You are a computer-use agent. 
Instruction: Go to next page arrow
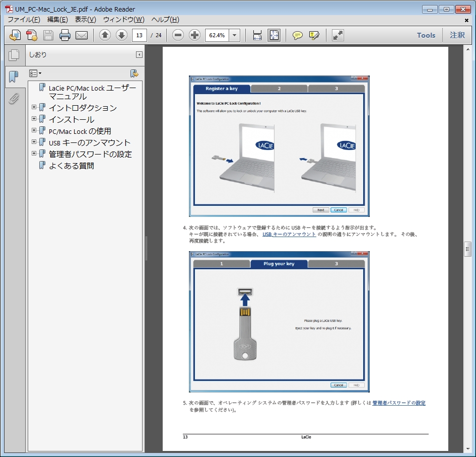(x=121, y=35)
